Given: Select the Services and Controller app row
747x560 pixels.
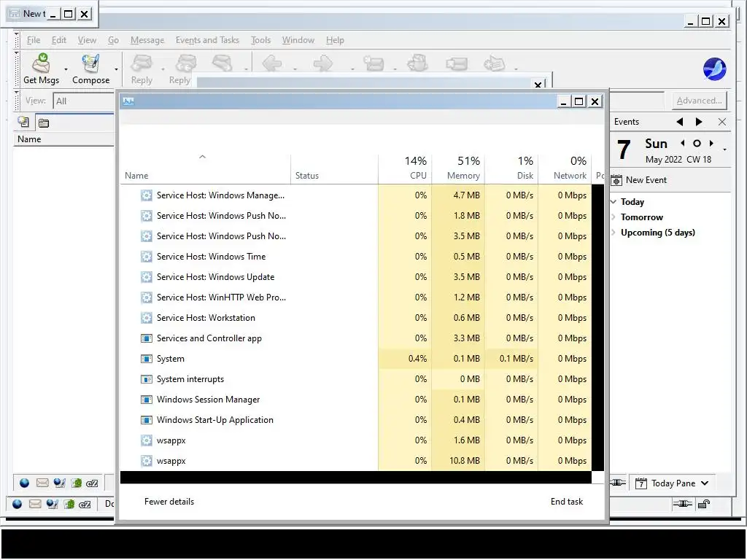Looking at the screenshot, I should pos(355,338).
